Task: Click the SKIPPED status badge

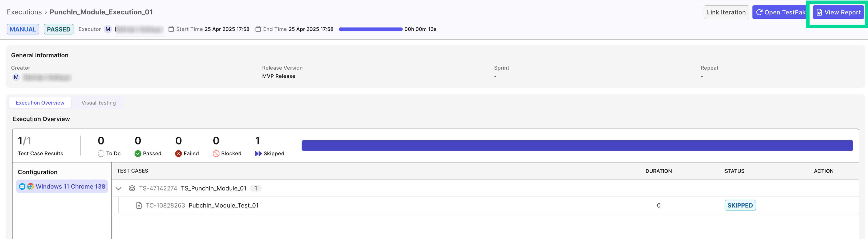Action: tap(740, 205)
